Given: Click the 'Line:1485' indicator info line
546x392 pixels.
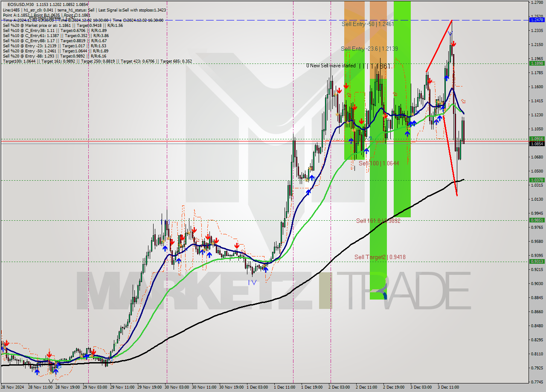Looking at the screenshot, I should (84, 10).
